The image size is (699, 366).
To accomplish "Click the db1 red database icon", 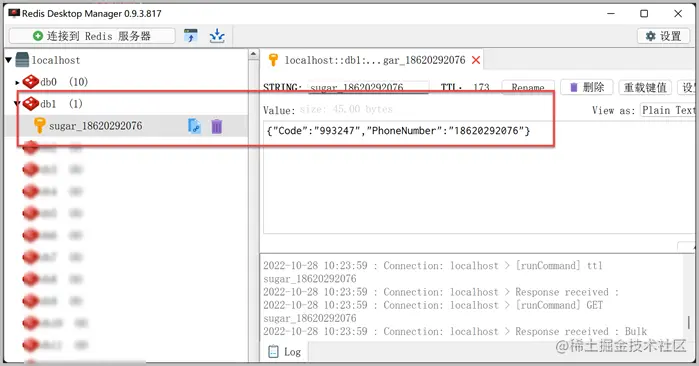I will [31, 104].
